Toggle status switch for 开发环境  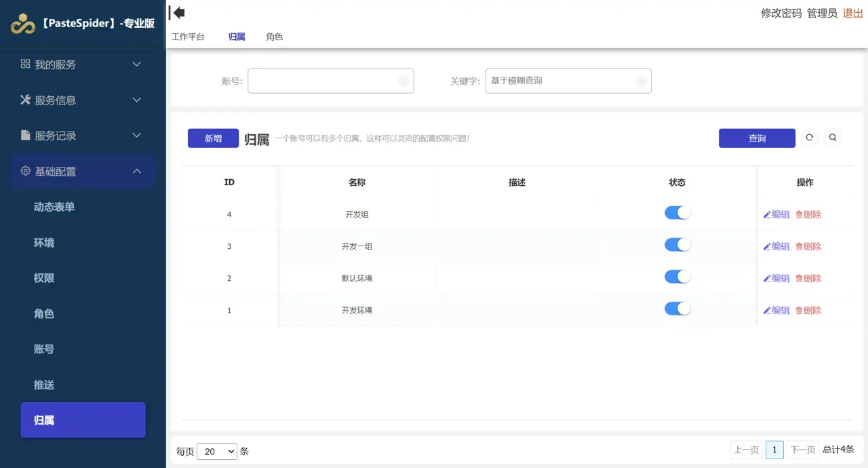pos(677,309)
